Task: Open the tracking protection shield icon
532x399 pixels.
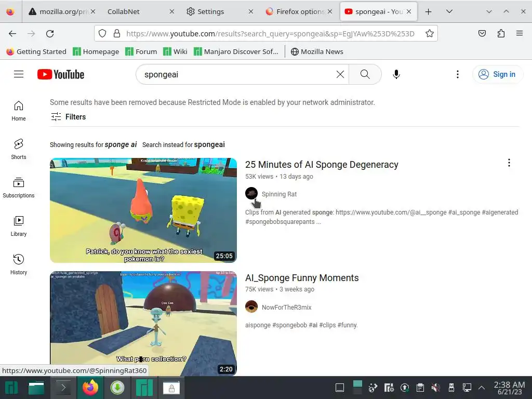Action: pyautogui.click(x=102, y=33)
